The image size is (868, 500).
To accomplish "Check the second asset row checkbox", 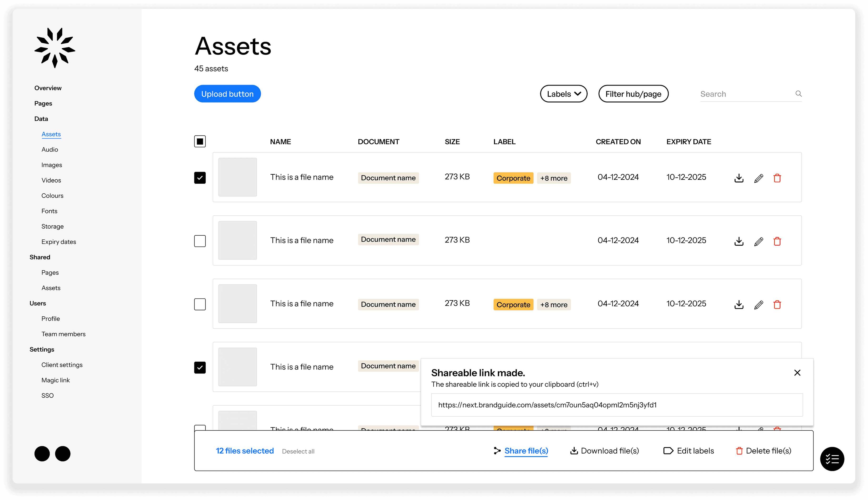I will pos(200,241).
